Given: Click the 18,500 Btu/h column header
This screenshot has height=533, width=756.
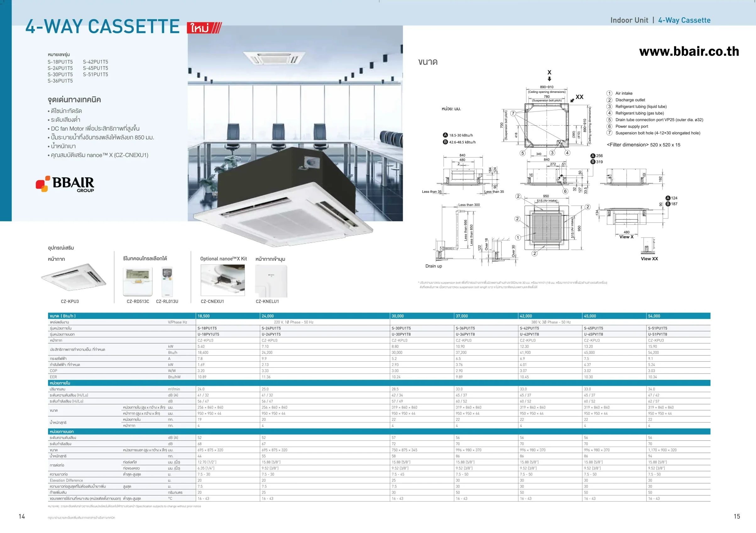Looking at the screenshot, I should 204,316.
